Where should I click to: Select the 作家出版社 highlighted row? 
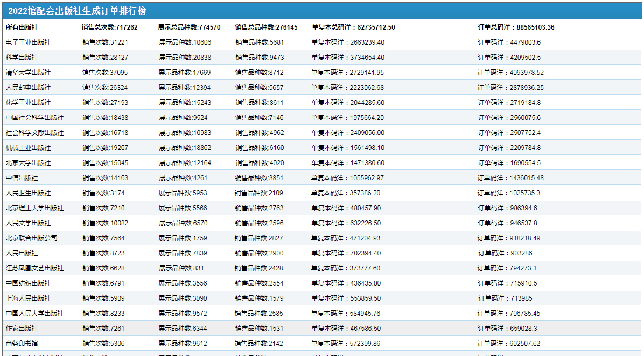tap(22, 329)
